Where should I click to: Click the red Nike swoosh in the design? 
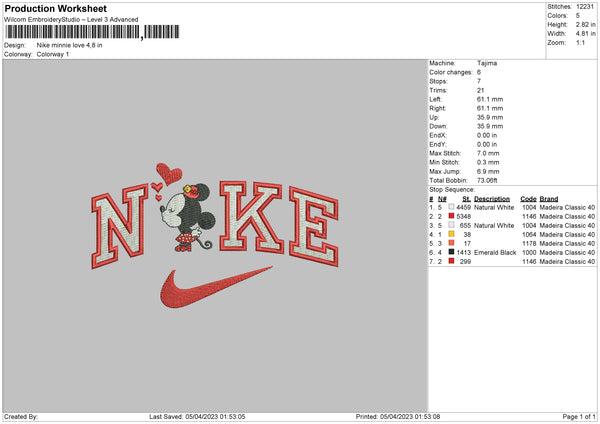pyautogui.click(x=216, y=288)
